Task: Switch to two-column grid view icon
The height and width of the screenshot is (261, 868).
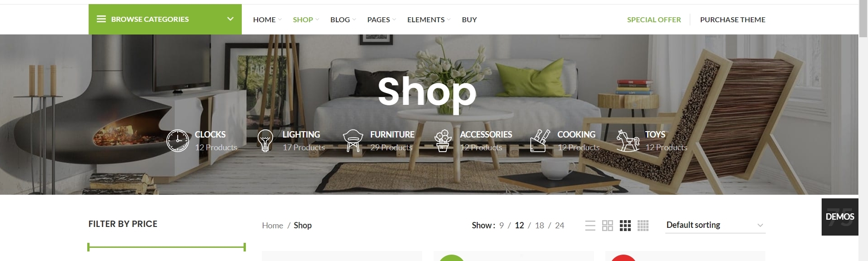Action: tap(608, 226)
